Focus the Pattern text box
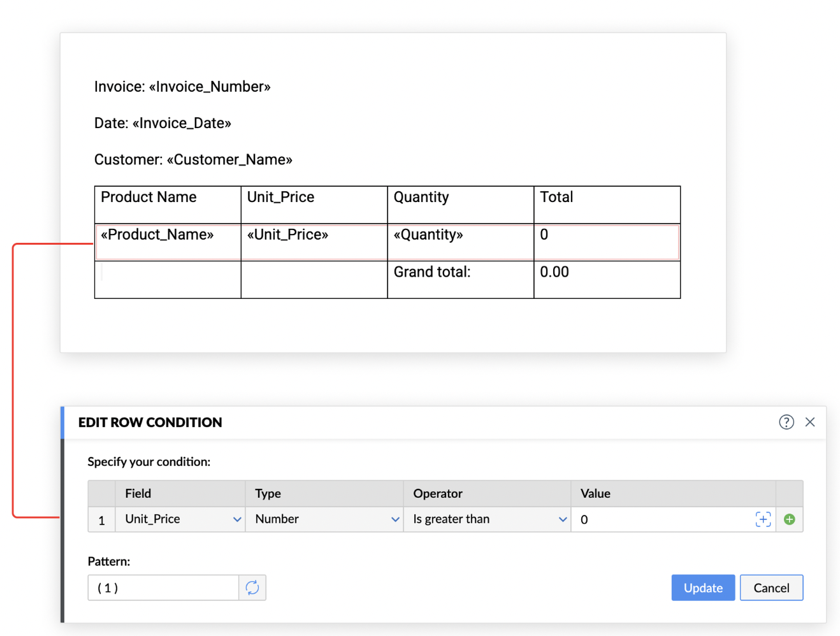840x636 pixels. click(x=163, y=588)
